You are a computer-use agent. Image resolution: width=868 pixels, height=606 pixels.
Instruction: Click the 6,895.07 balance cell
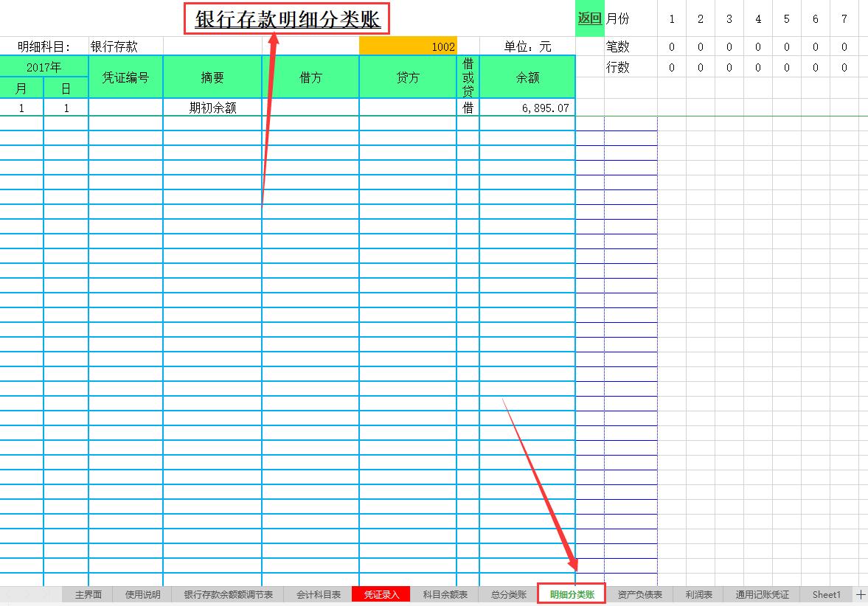pos(527,107)
